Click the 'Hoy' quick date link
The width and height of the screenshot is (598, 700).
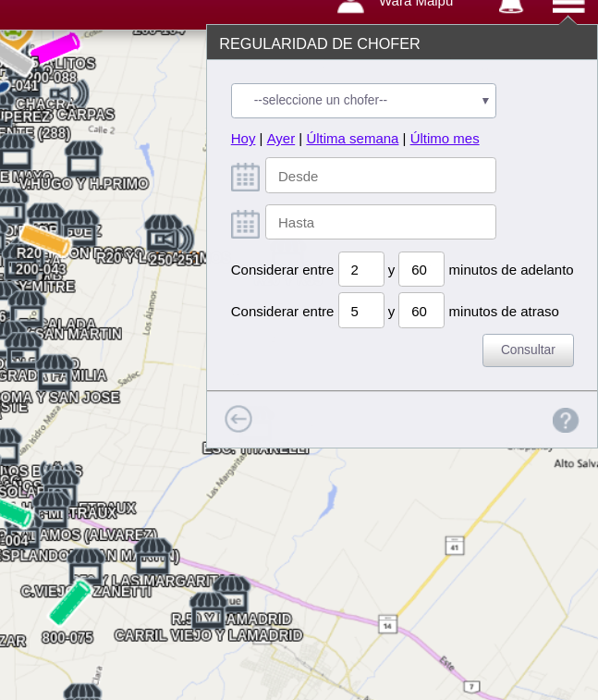pyautogui.click(x=243, y=139)
